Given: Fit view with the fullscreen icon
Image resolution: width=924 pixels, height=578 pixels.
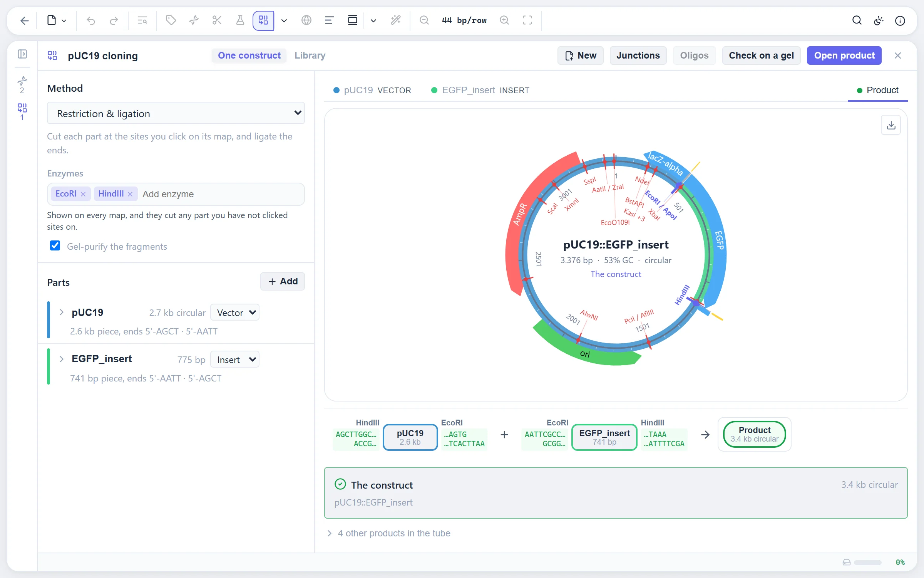Looking at the screenshot, I should 527,20.
